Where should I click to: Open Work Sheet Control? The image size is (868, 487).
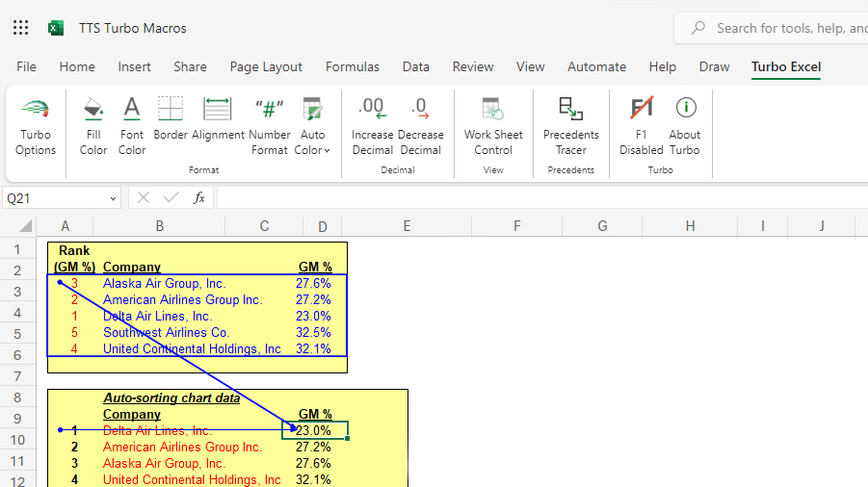pos(493,126)
